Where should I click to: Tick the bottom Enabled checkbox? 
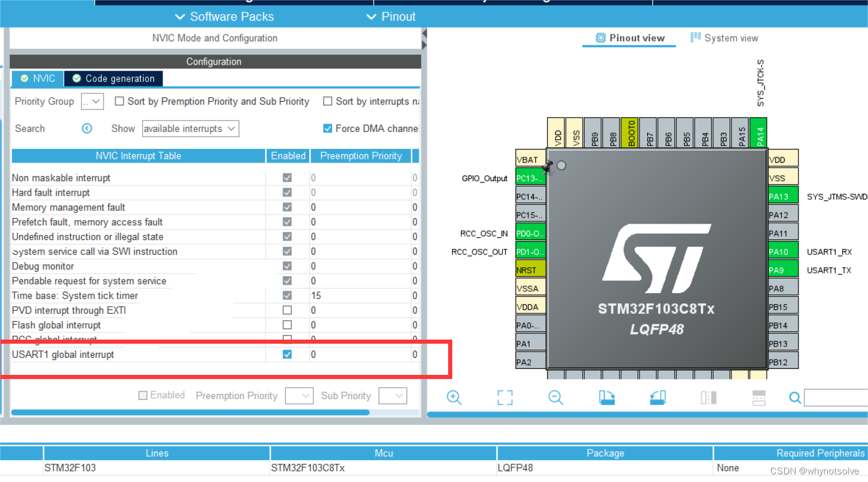click(x=143, y=395)
